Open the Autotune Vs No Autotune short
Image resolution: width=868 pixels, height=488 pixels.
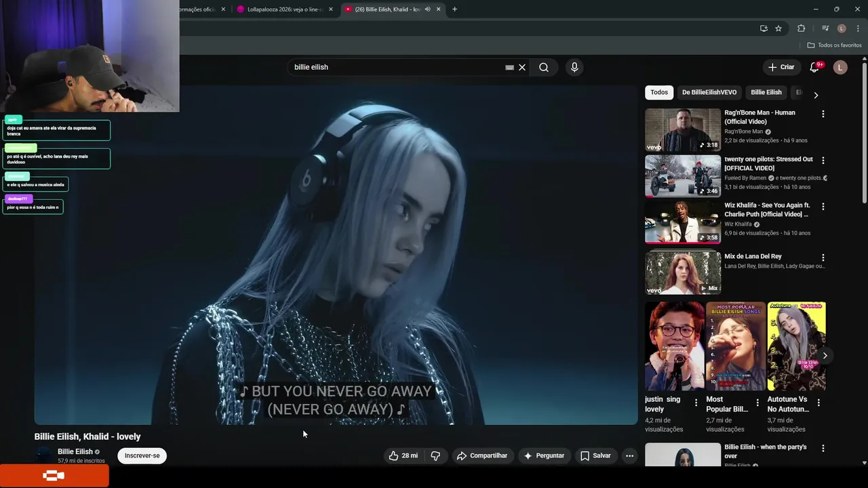tap(796, 346)
